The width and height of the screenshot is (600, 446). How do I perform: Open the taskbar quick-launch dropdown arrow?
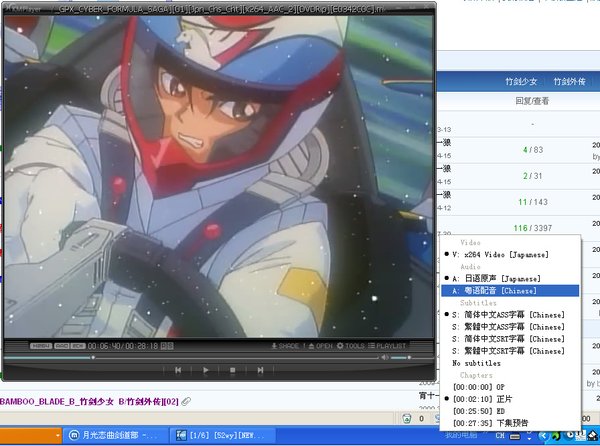point(58,435)
